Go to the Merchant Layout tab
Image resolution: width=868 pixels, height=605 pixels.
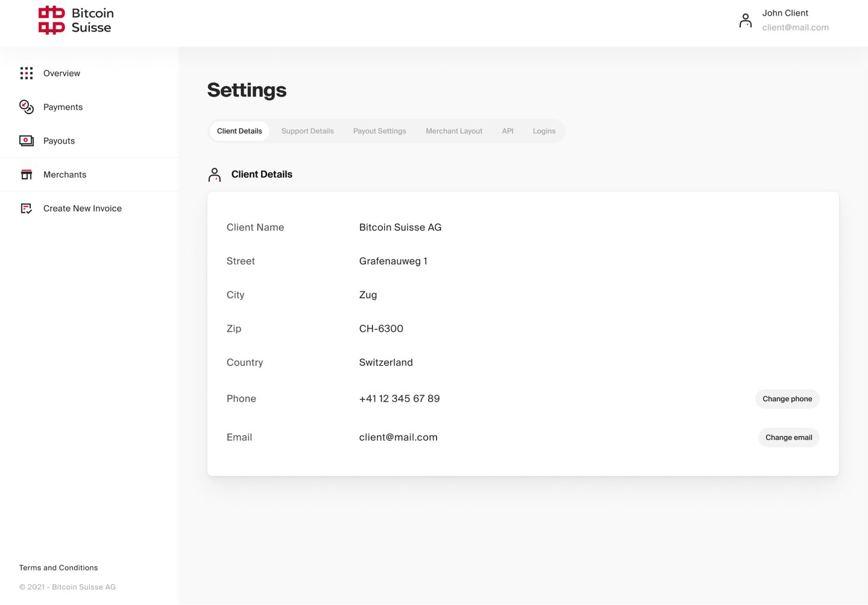[x=454, y=131]
